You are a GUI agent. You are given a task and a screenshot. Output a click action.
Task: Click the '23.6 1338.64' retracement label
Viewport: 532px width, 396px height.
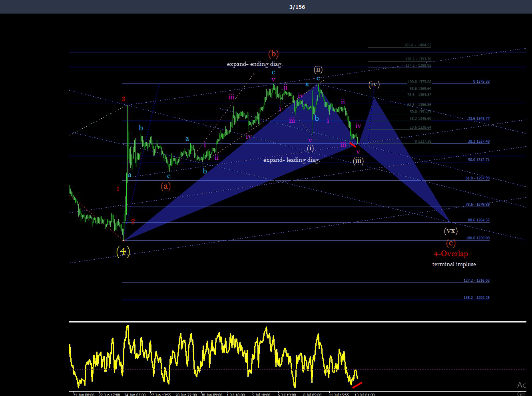pyautogui.click(x=420, y=127)
